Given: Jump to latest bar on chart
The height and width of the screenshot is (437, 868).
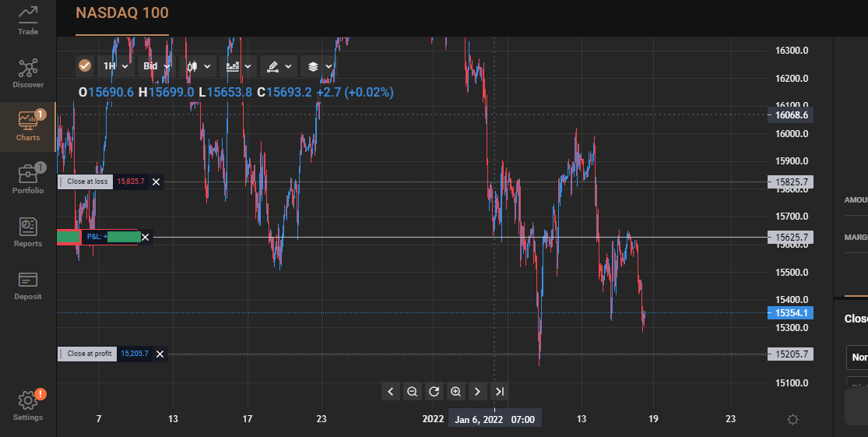Looking at the screenshot, I should [499, 392].
